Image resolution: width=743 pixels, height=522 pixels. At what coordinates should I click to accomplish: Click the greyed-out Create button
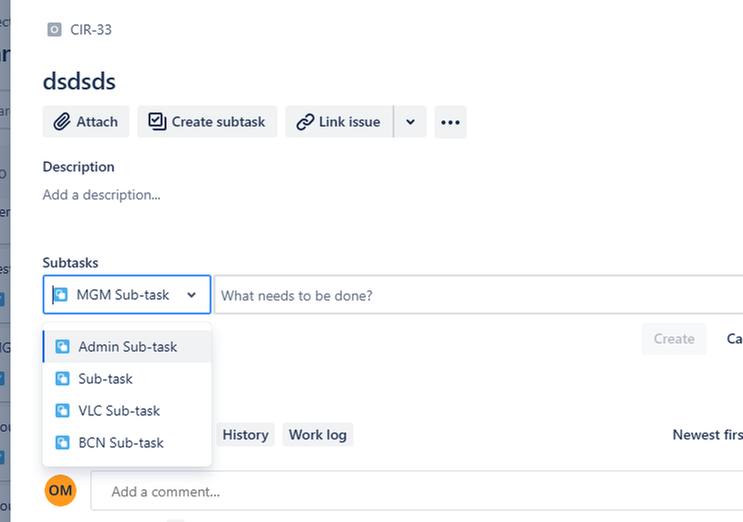point(674,339)
